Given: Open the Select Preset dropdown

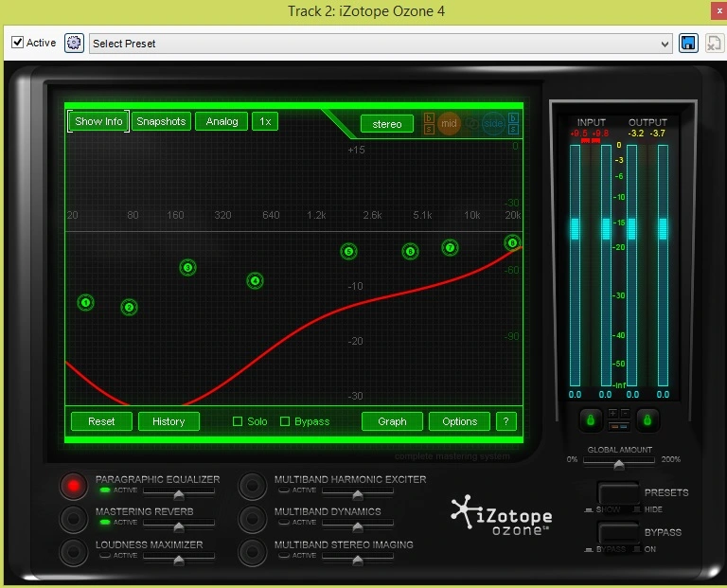Looking at the screenshot, I should tap(381, 44).
